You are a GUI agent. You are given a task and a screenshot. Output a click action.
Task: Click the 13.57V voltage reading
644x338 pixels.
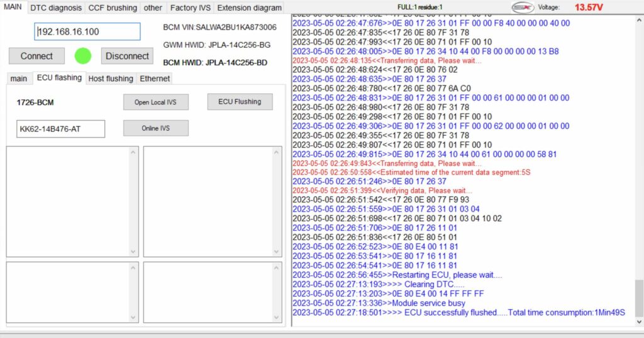(x=589, y=8)
